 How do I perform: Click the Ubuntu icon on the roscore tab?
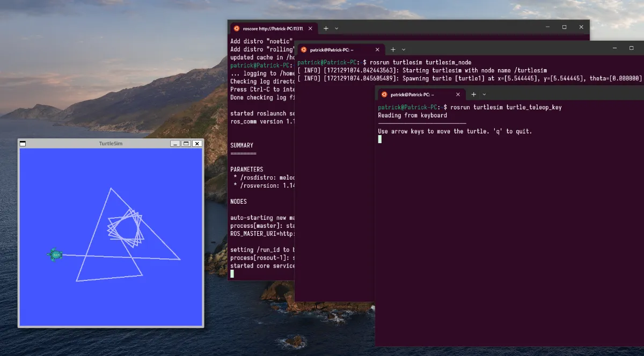coord(237,28)
